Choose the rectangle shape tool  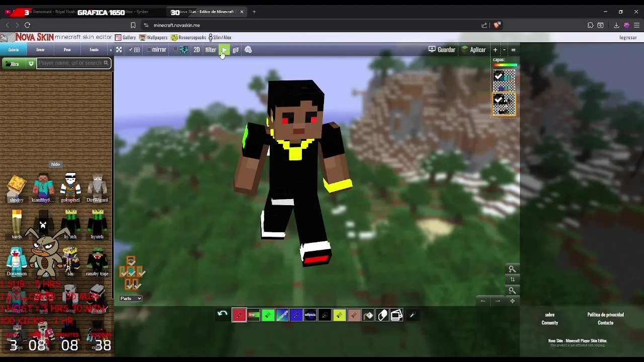(x=282, y=315)
